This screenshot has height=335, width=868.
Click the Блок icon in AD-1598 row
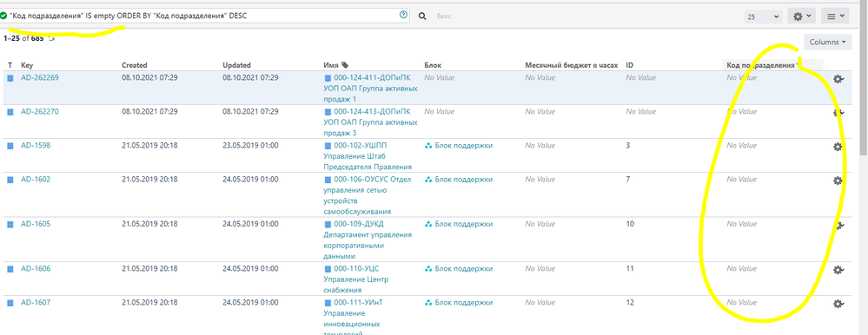coord(427,146)
